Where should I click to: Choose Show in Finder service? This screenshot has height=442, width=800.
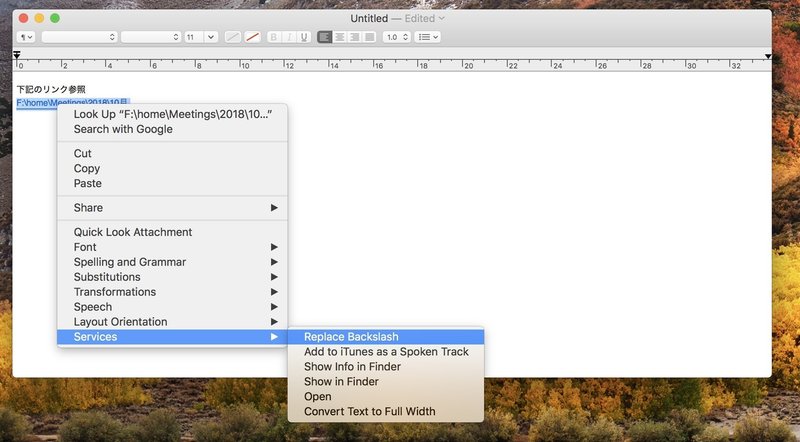point(386,382)
